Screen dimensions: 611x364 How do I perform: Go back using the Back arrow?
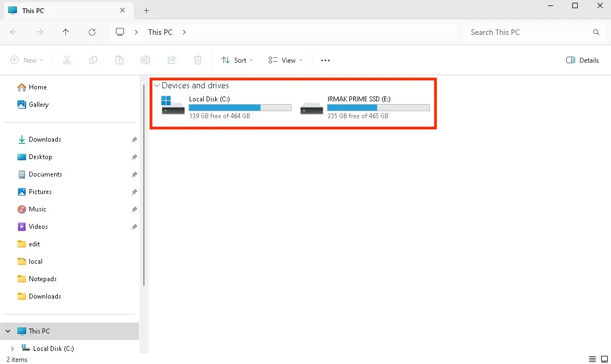click(x=14, y=32)
